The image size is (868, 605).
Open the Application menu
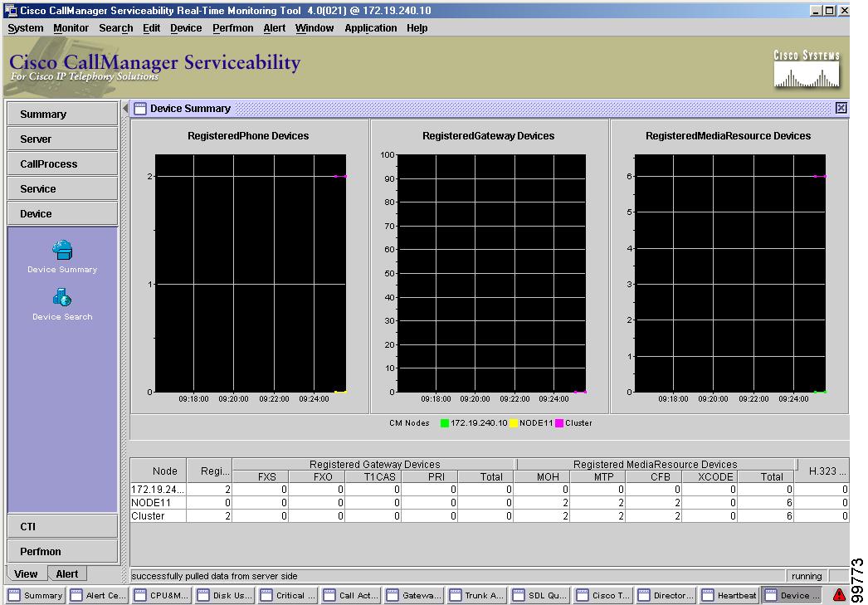[370, 28]
